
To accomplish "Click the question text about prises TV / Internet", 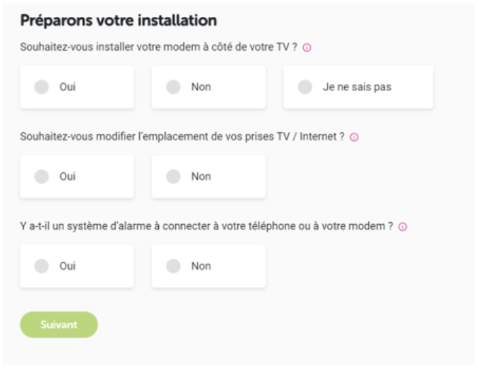I will tap(182, 137).
